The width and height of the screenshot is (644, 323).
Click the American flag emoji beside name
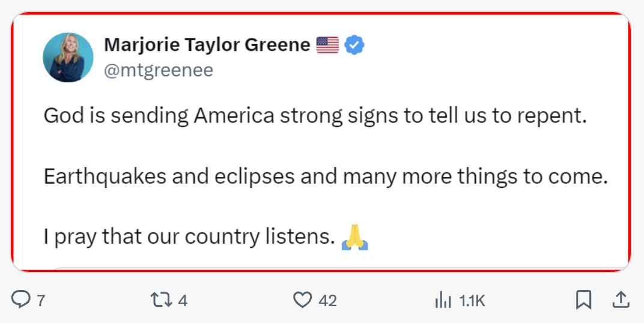tap(328, 45)
